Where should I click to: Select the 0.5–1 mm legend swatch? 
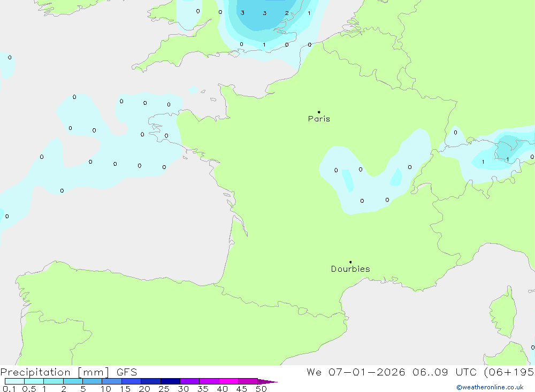click(x=34, y=381)
